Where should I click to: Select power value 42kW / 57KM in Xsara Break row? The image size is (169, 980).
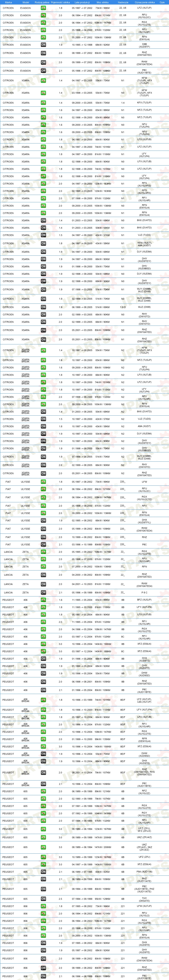(102, 419)
